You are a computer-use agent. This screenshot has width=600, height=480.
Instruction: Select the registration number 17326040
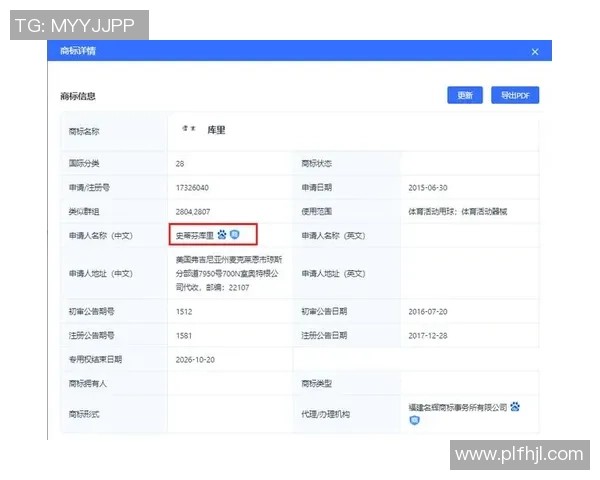[x=192, y=188]
